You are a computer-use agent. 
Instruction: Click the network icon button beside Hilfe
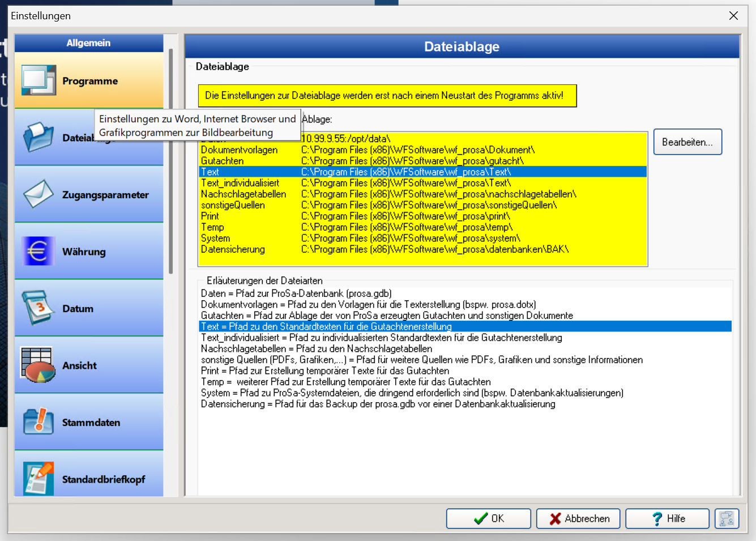pos(727,518)
